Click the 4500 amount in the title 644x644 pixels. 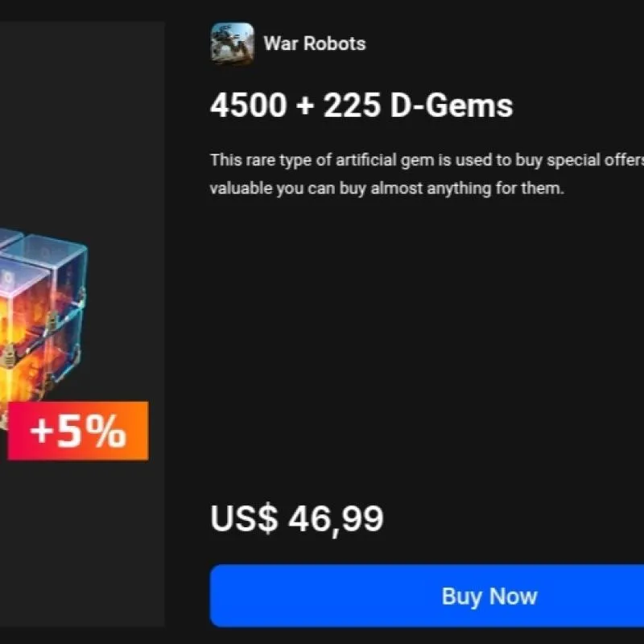click(x=248, y=105)
